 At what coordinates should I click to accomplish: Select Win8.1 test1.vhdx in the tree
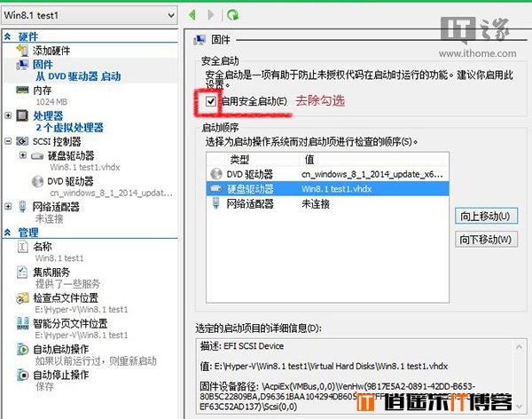point(85,167)
